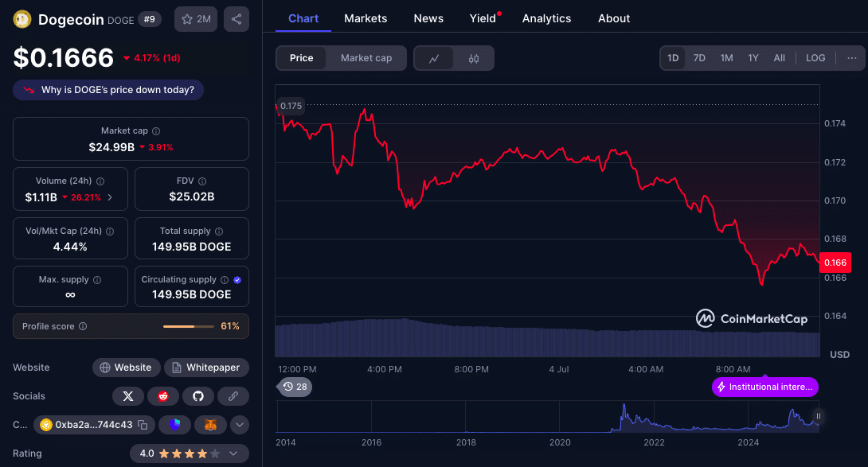Image resolution: width=868 pixels, height=467 pixels.
Task: Open the Whitepaper button
Action: tap(206, 368)
